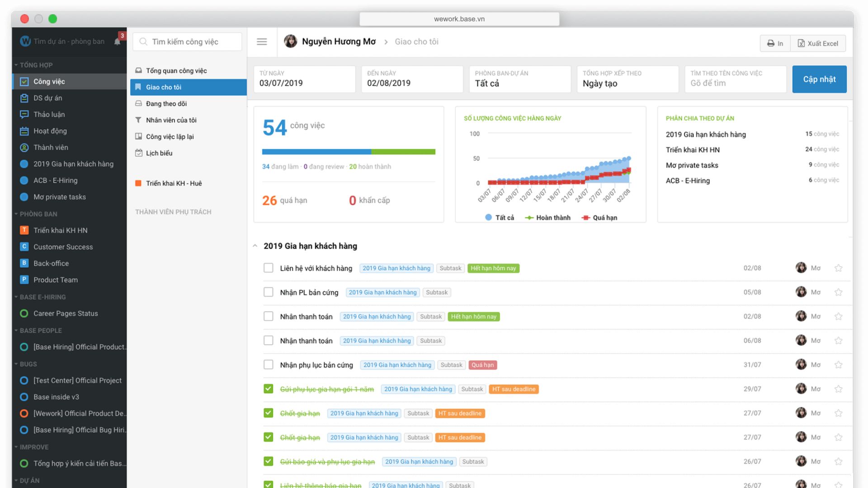Collapse the TỔNG HỢP sidebar section

(x=16, y=65)
